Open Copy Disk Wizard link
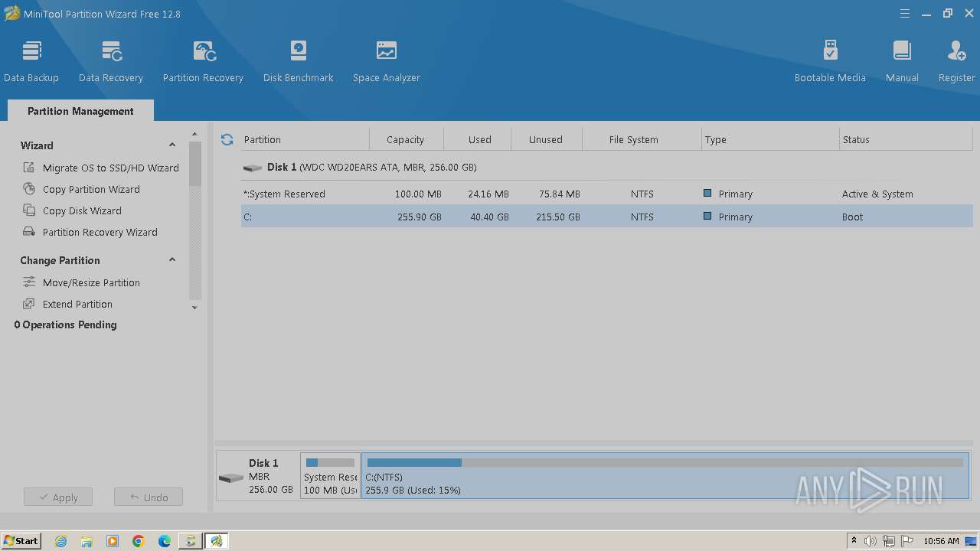 pyautogui.click(x=82, y=210)
